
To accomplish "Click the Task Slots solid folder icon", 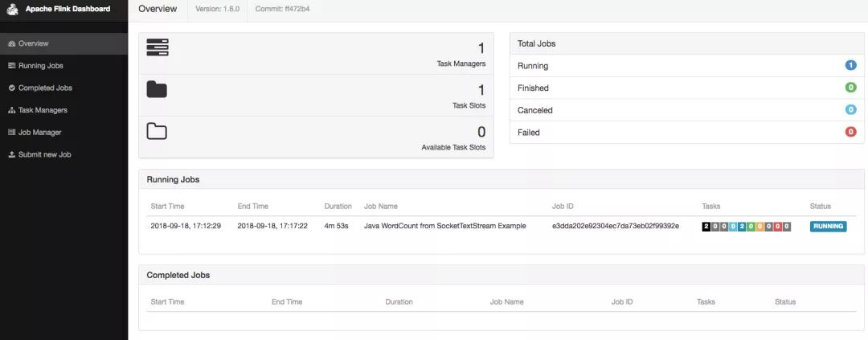I will 157,89.
